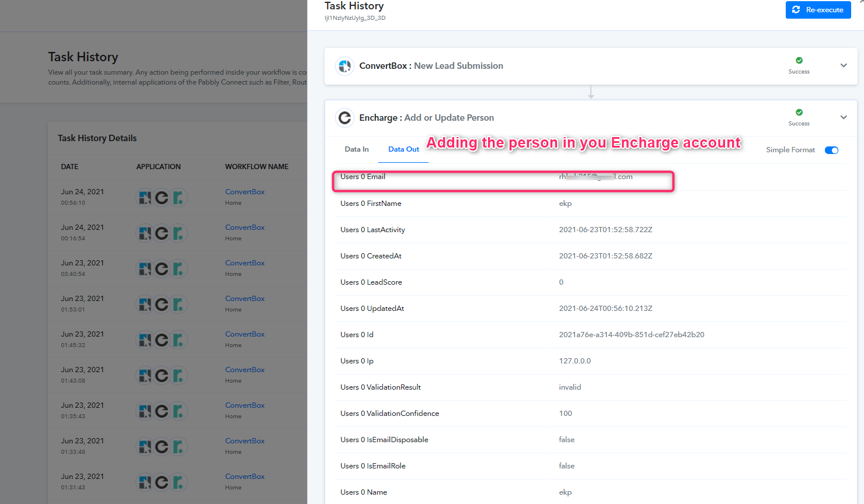Open the ConvertBox workflow link dated Jun 23 01:45:32

245,334
